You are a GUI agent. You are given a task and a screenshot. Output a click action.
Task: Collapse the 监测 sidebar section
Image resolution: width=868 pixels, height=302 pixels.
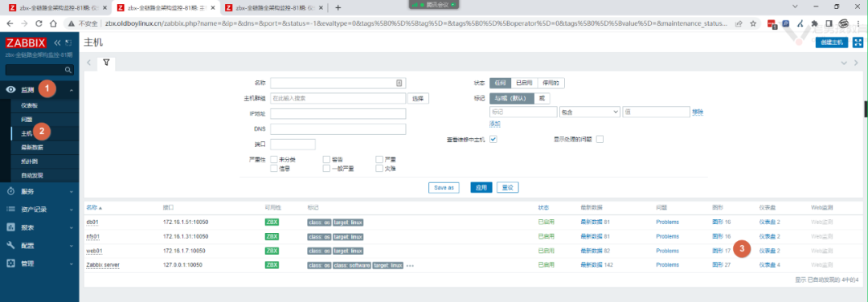click(x=39, y=90)
